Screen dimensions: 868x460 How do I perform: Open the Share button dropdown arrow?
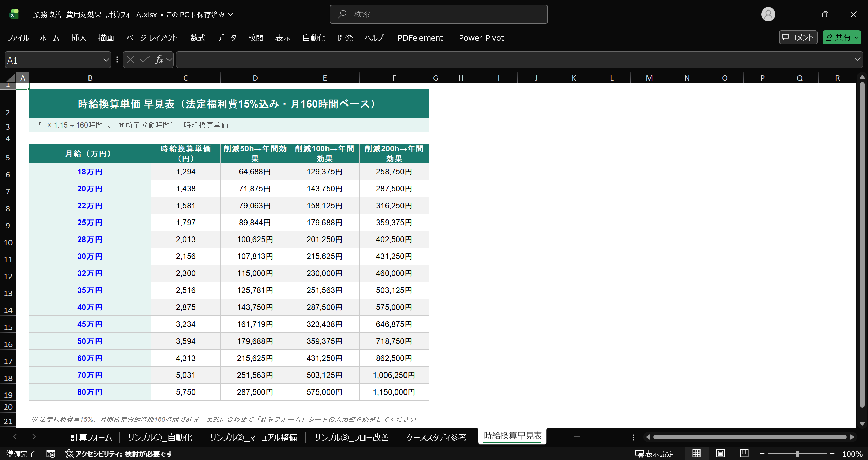856,37
